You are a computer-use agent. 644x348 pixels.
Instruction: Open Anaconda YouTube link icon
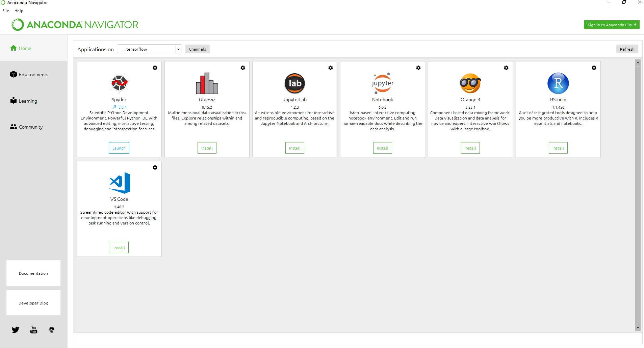pyautogui.click(x=34, y=330)
